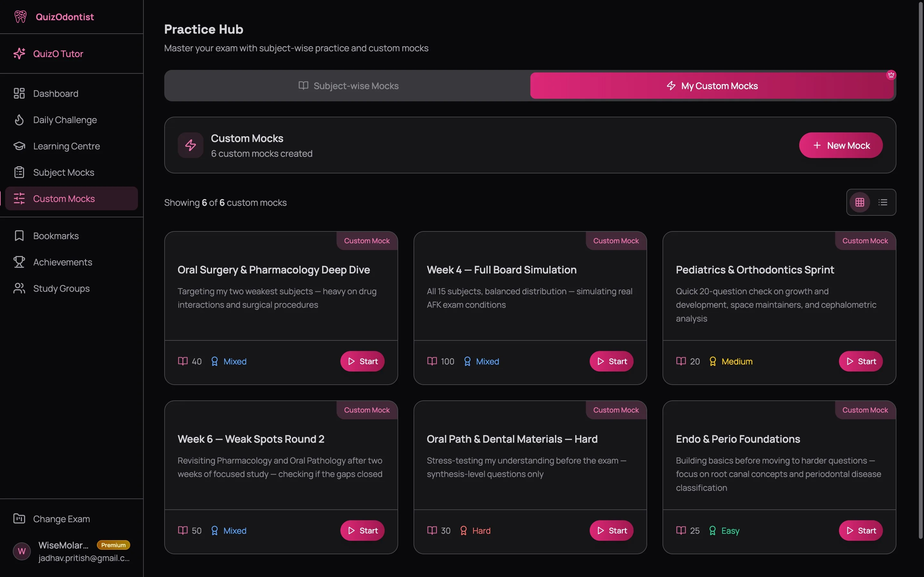Open Learning Centre graduation cap icon

coord(19,146)
